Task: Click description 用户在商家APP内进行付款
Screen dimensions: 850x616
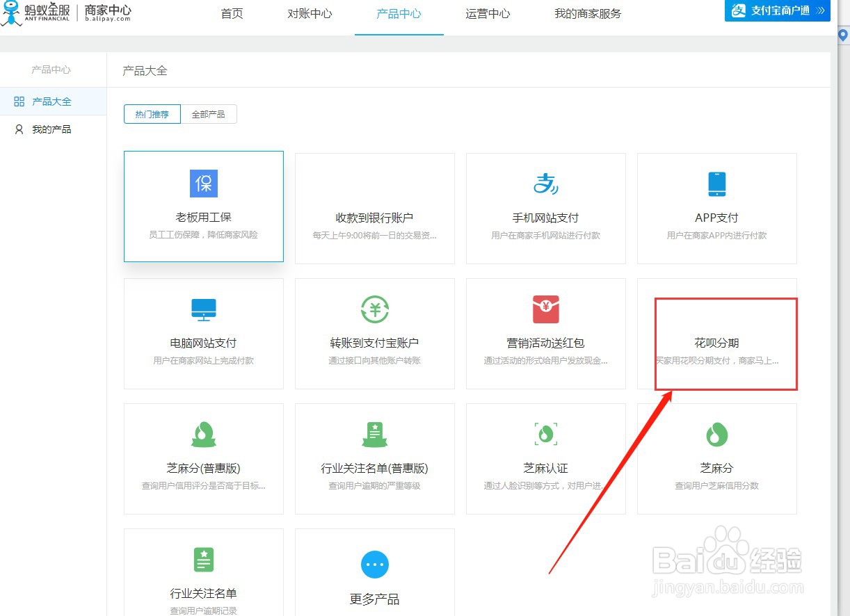Action: 717,235
